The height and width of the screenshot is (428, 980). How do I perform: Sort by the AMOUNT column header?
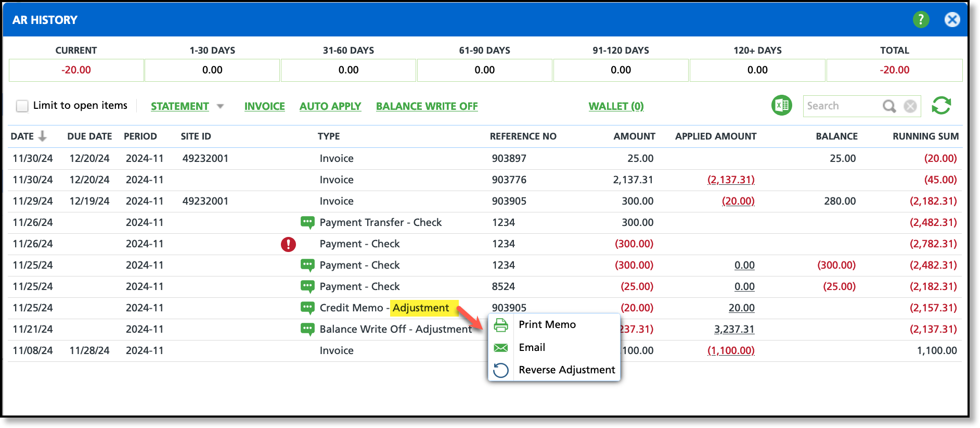635,136
